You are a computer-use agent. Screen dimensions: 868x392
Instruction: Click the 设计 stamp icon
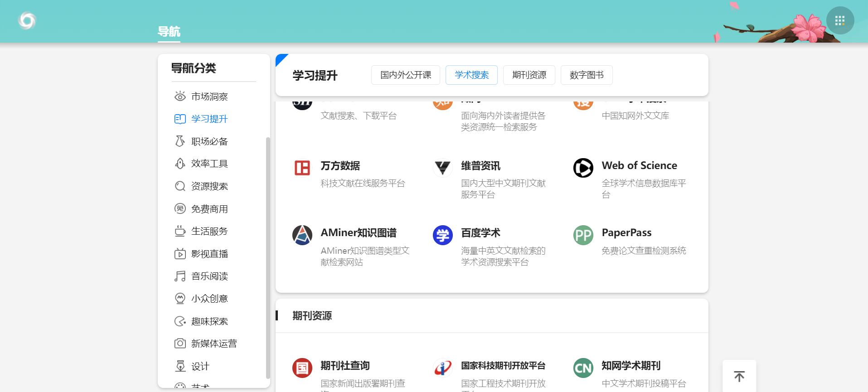(180, 366)
